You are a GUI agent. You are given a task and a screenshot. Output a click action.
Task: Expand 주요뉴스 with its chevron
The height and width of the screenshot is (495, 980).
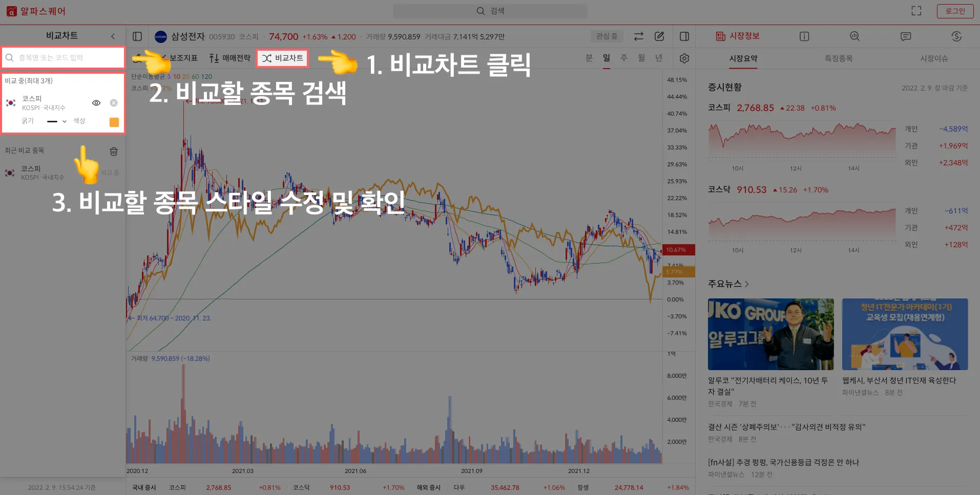(x=747, y=284)
